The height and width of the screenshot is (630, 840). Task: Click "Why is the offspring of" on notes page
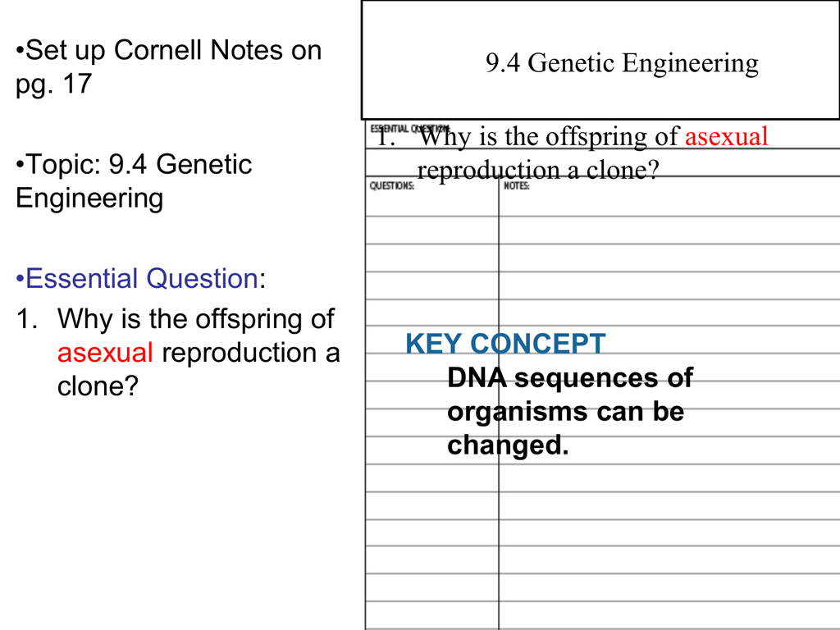tap(549, 136)
